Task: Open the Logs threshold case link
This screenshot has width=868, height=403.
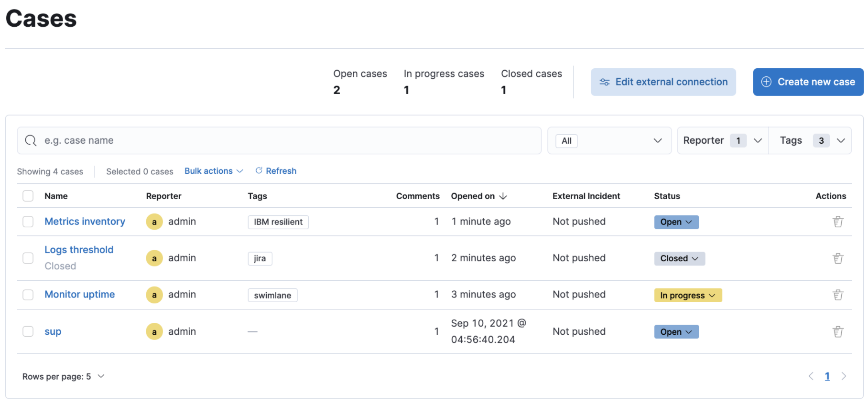Action: pyautogui.click(x=79, y=250)
